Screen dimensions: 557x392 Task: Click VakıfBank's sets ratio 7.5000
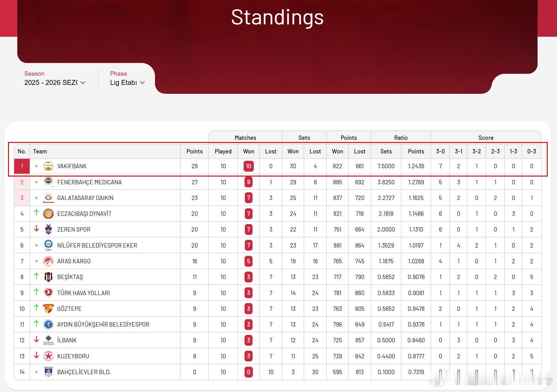(386, 166)
